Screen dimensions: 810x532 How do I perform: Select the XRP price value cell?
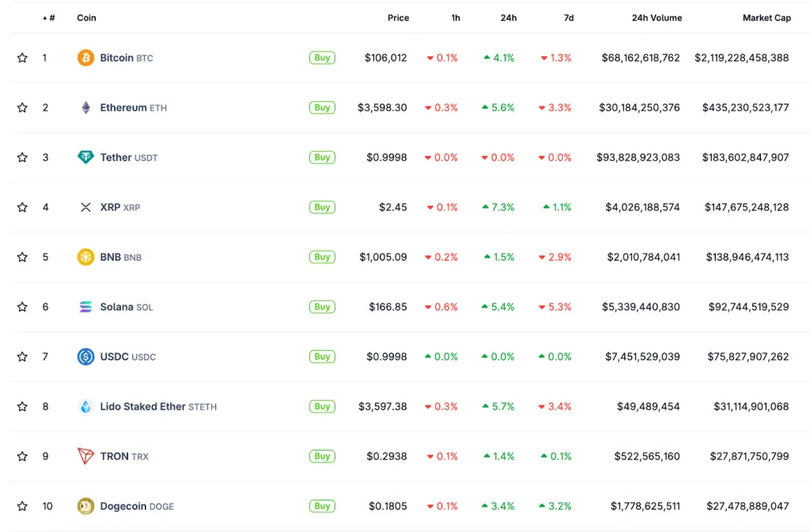coord(392,207)
